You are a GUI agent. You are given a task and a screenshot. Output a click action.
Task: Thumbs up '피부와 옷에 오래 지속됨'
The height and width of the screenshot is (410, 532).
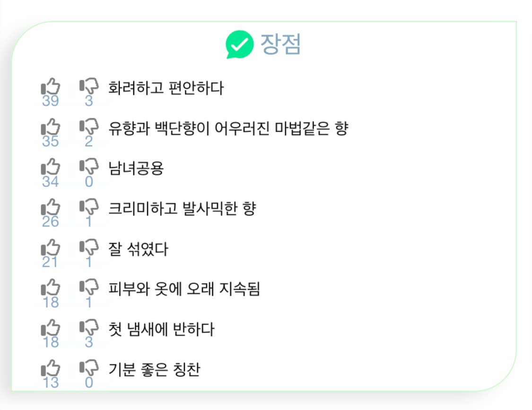point(51,287)
